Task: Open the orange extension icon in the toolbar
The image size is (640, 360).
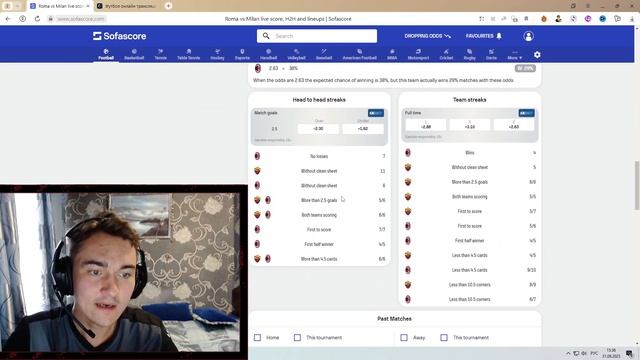Action: pyautogui.click(x=544, y=19)
